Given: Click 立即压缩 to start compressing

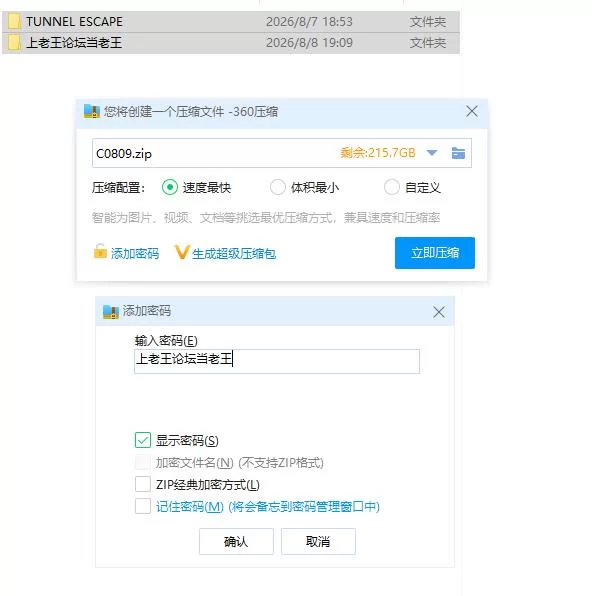Looking at the screenshot, I should tap(435, 253).
